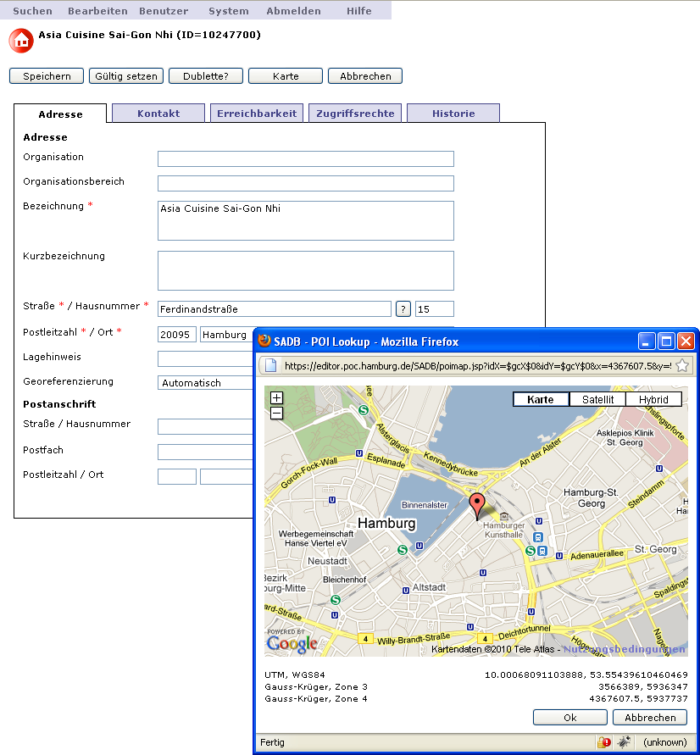The width and height of the screenshot is (700, 755).
Task: Click the Organisation input field
Action: (x=306, y=159)
